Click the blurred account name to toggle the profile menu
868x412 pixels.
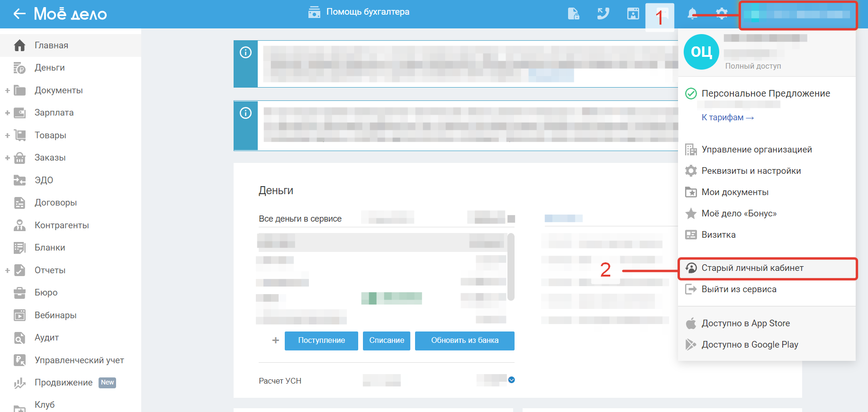[798, 15]
